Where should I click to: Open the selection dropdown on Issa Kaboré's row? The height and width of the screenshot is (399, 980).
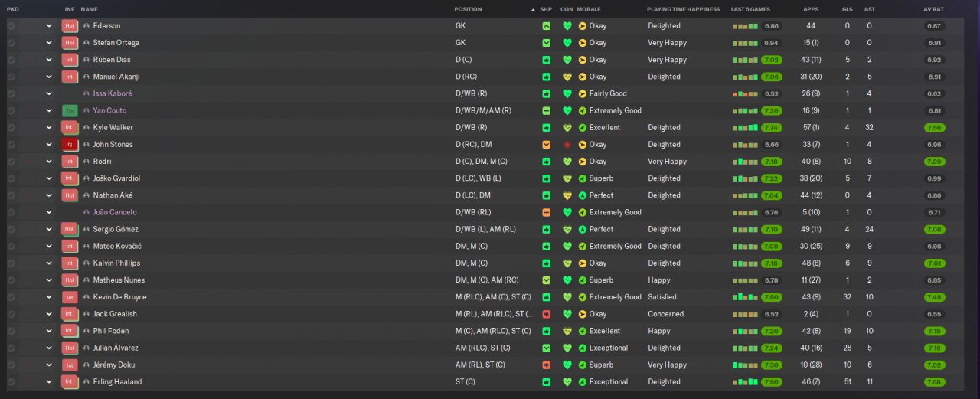tap(49, 93)
